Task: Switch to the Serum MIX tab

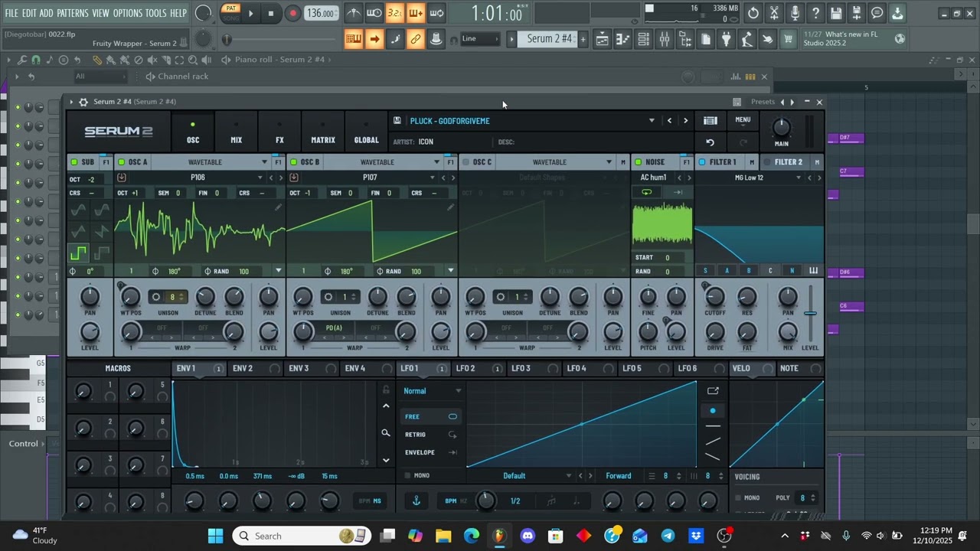Action: click(236, 132)
